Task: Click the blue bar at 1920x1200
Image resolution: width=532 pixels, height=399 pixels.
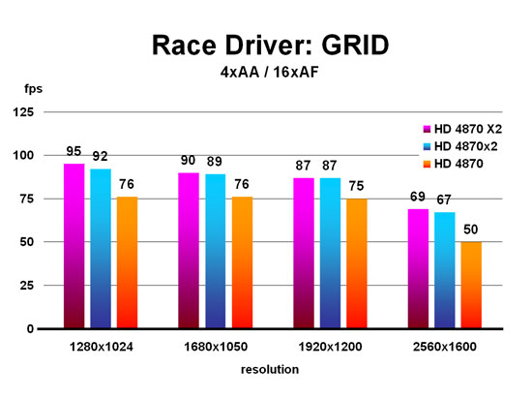Action: (330, 253)
